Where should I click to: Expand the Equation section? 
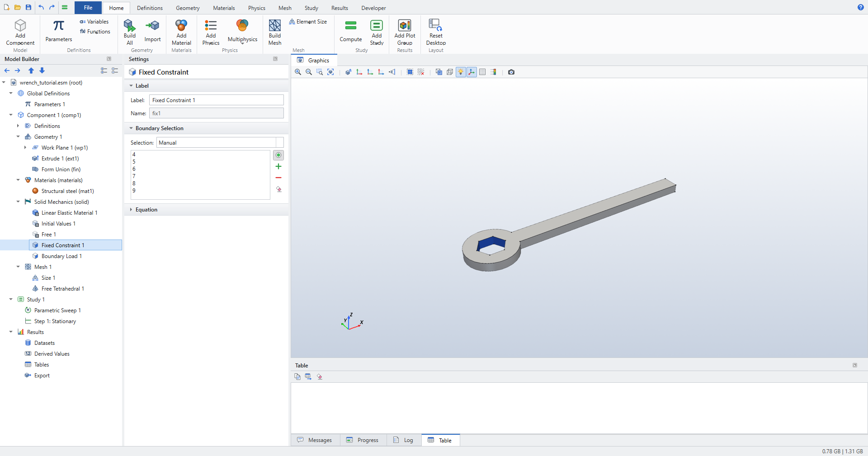click(x=131, y=210)
